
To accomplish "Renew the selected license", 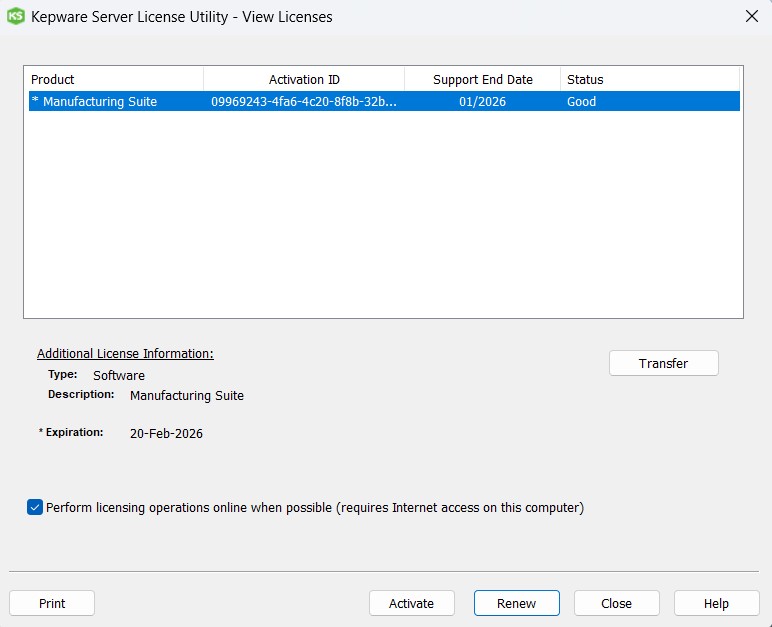I will tap(516, 603).
